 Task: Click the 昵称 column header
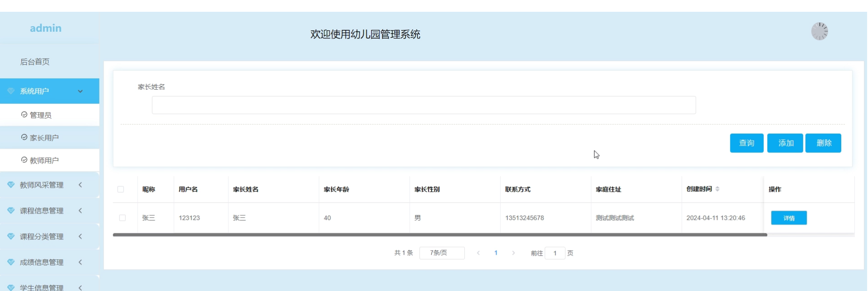pos(148,189)
